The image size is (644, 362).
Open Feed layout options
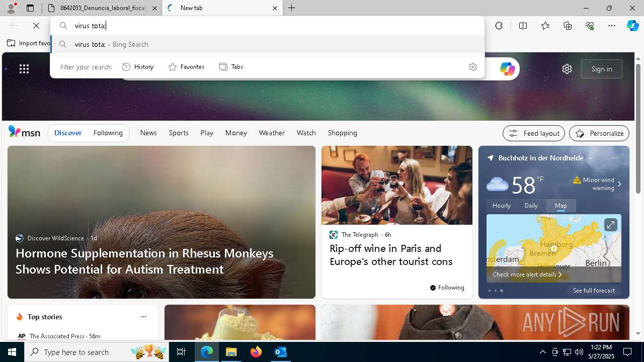point(534,133)
